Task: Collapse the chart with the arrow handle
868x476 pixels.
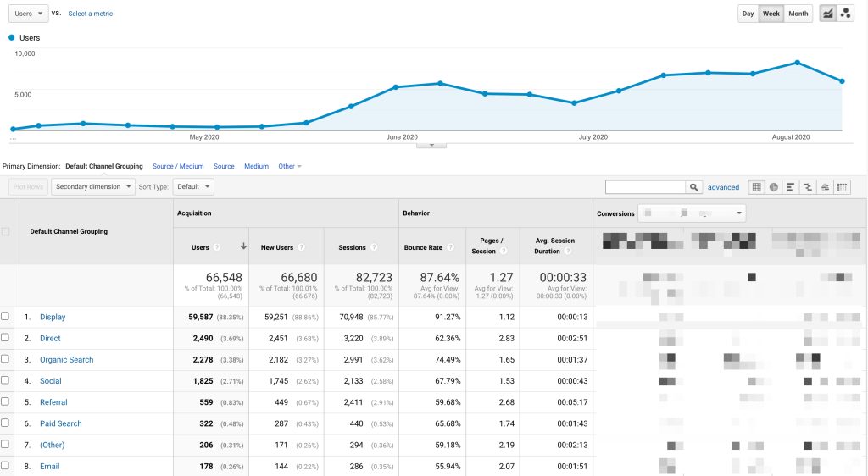Action: pos(431,146)
